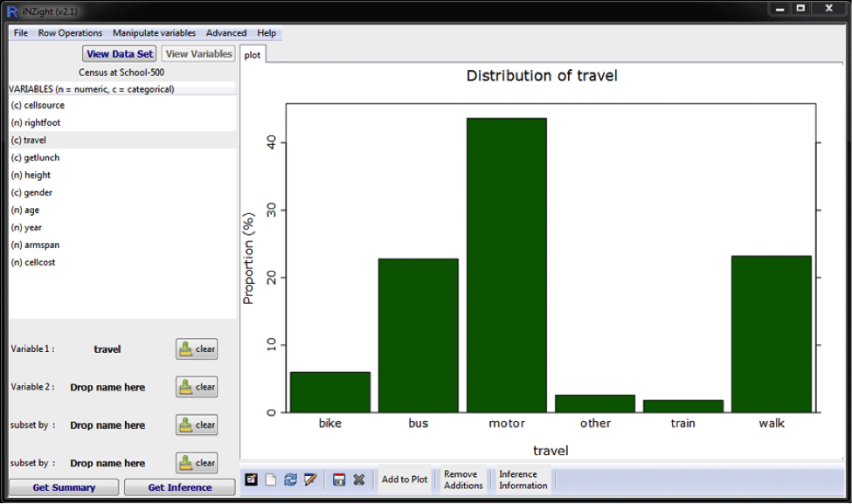Close the plot using the X icon
Screen dimensions: 852x504
coord(358,480)
